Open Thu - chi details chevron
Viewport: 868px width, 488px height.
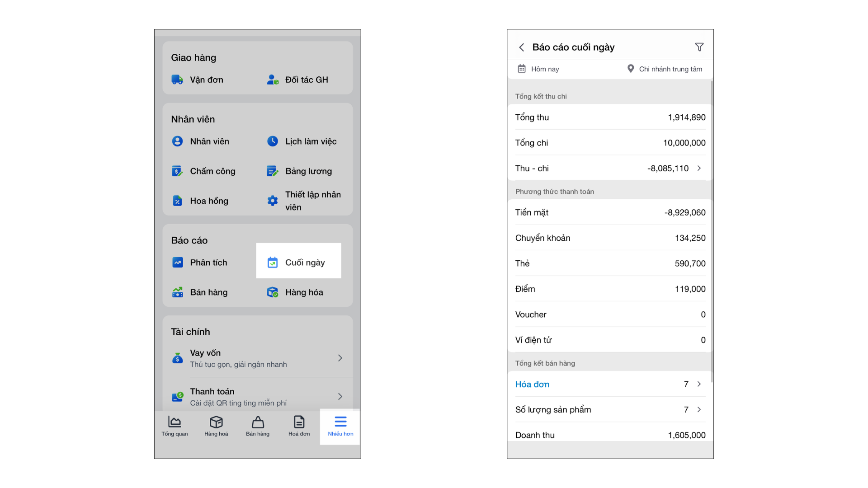699,168
